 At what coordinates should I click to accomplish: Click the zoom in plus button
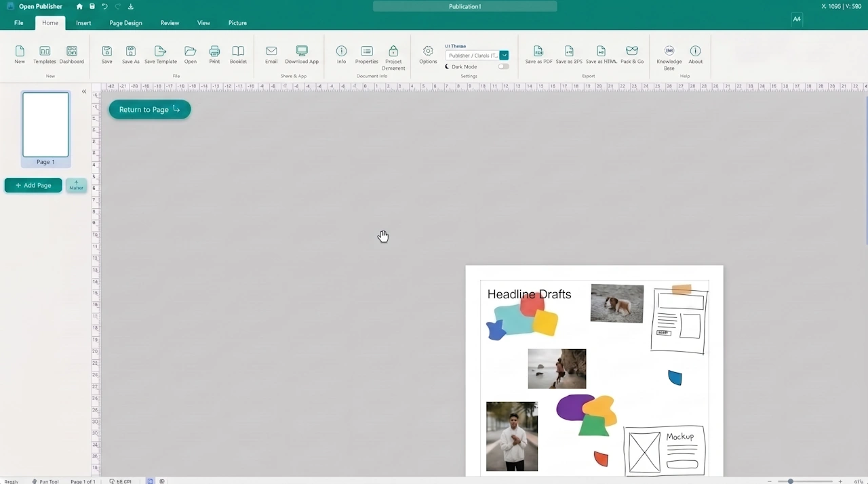(x=840, y=481)
